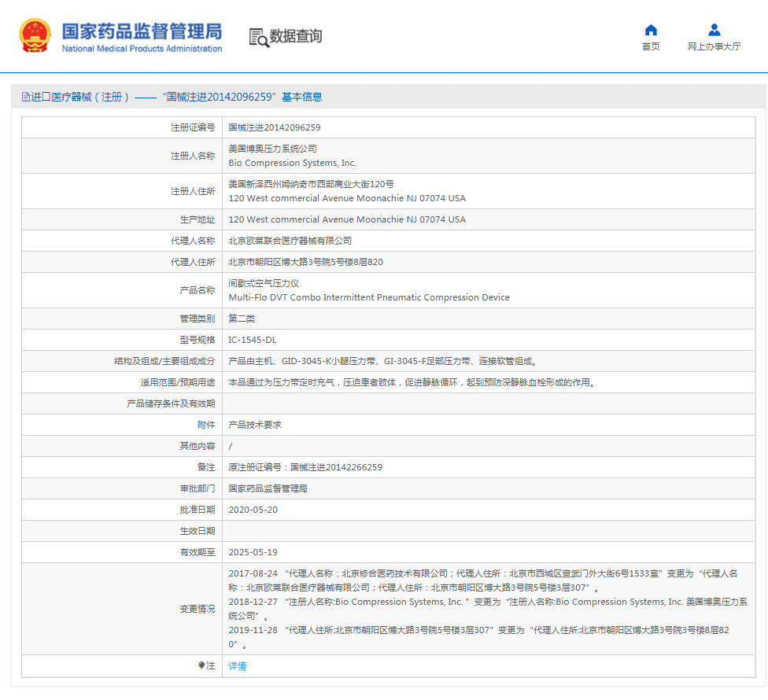Click the Bio Compression Systems, Inc. text
The image size is (768, 700).
292,163
